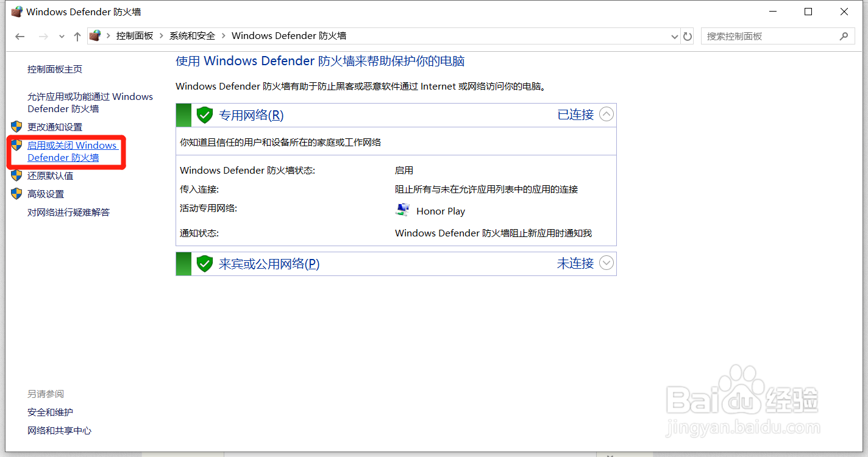Screen dimensions: 868x457
Task: Click shield icon beside 更改通知设置
Action: (16, 127)
